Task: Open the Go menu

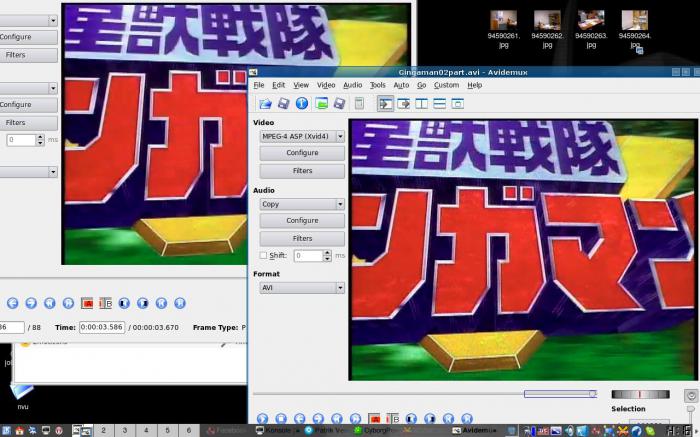Action: 421,85
